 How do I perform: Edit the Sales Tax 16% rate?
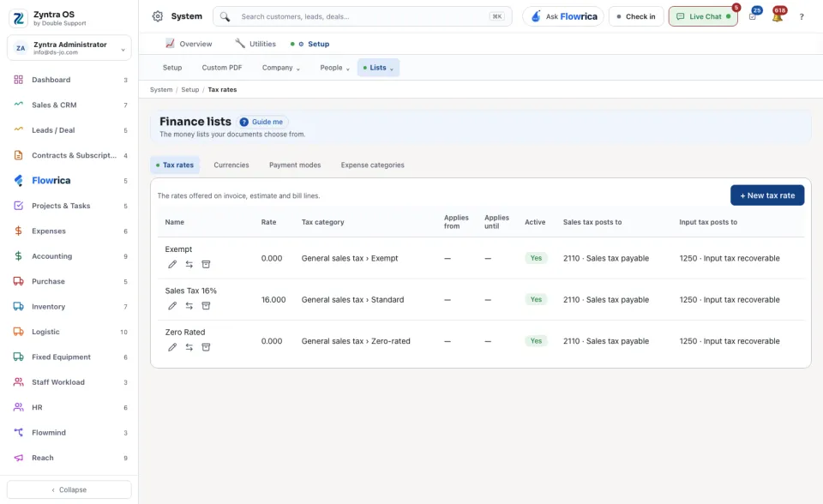[x=172, y=305]
